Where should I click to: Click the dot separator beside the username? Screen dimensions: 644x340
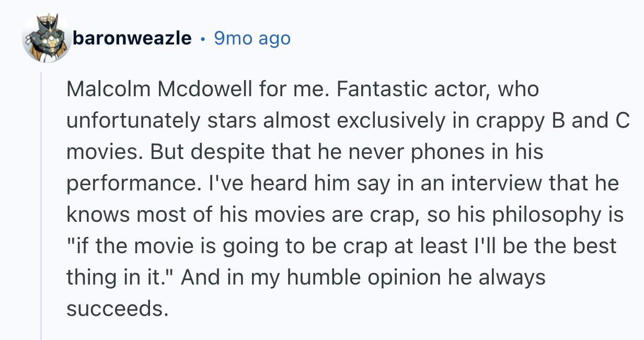[203, 39]
